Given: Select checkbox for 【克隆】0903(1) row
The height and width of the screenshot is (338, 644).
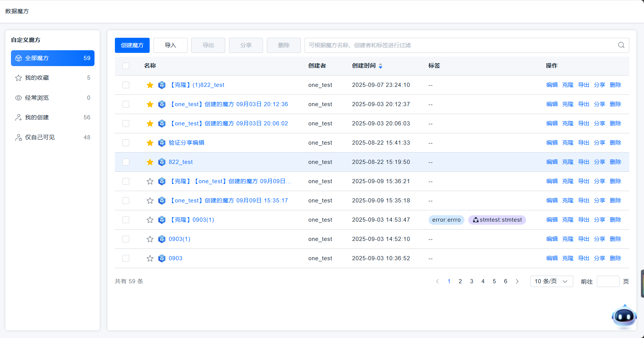Looking at the screenshot, I should pos(126,220).
